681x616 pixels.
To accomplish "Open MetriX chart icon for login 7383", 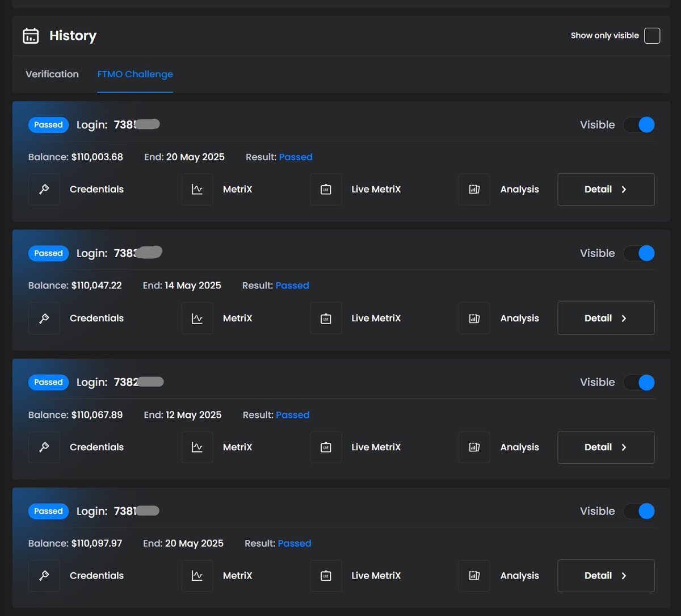I will click(x=197, y=318).
